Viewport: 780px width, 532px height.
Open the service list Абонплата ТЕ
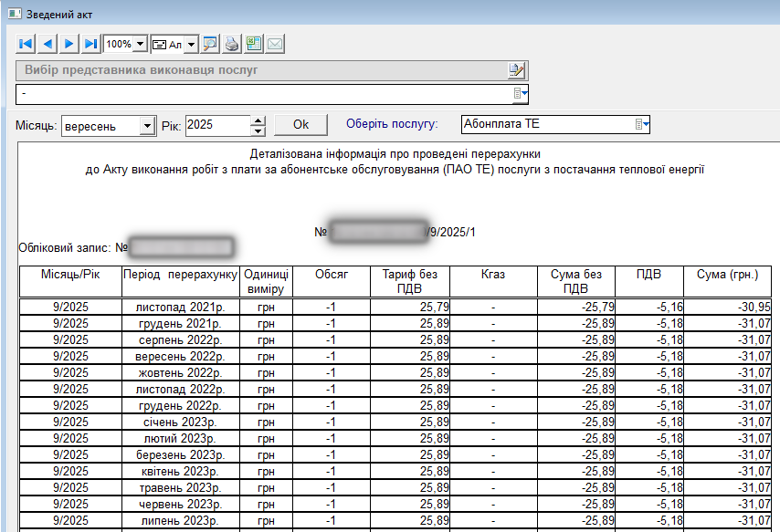641,124
